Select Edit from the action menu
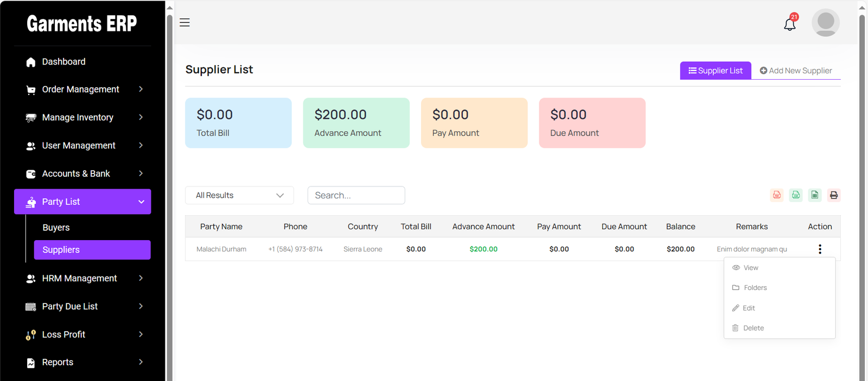The height and width of the screenshot is (381, 868). (x=749, y=308)
